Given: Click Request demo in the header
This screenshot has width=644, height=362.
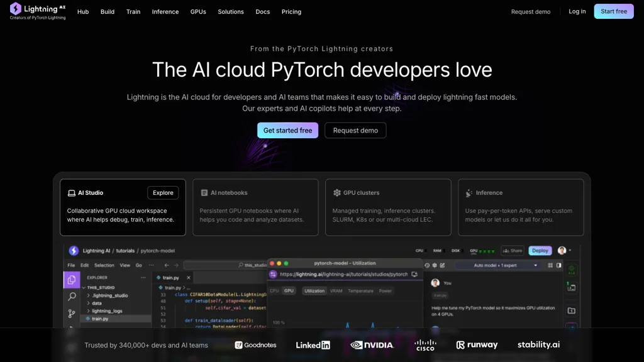Looking at the screenshot, I should tap(531, 12).
